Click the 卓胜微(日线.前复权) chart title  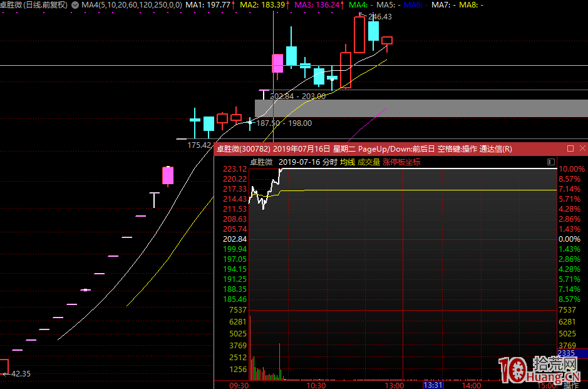click(34, 5)
